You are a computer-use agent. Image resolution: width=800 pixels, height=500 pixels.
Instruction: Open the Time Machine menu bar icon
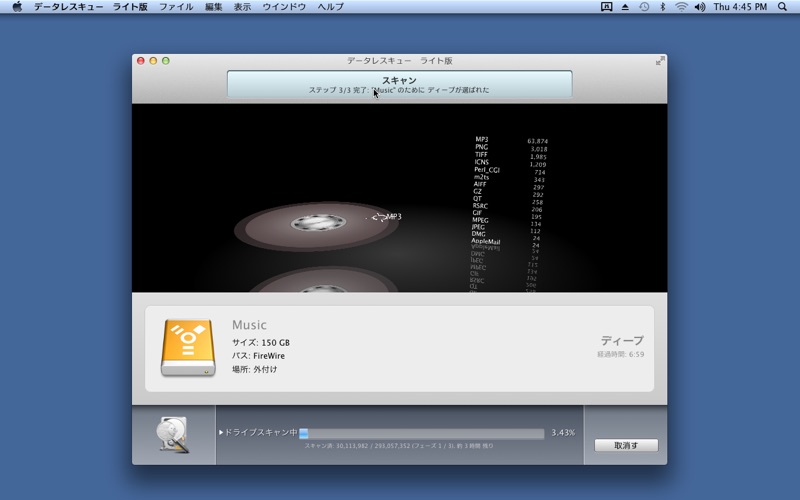(x=644, y=7)
